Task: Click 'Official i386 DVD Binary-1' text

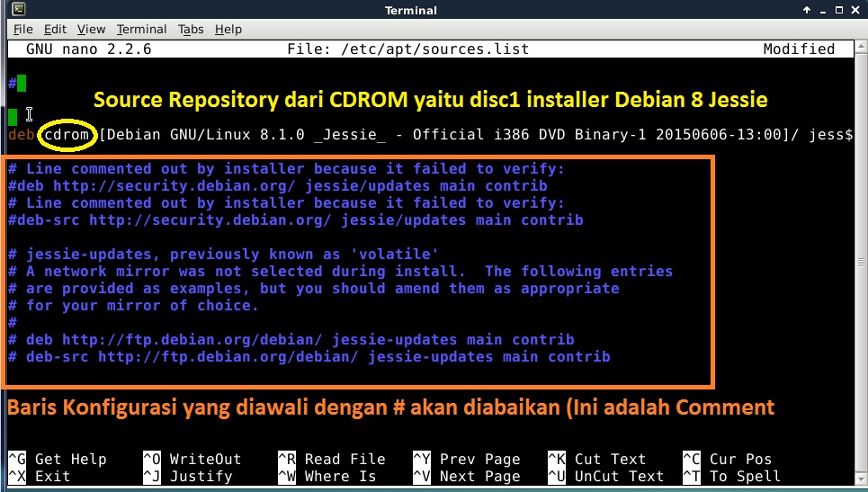Action: 529,135
